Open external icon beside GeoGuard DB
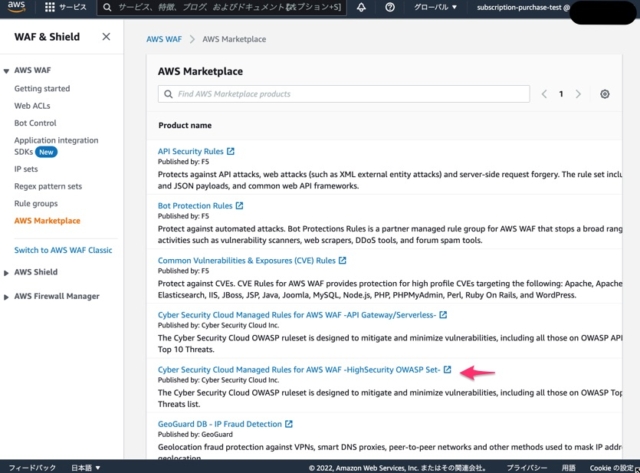The image size is (640, 473). pyautogui.click(x=289, y=424)
